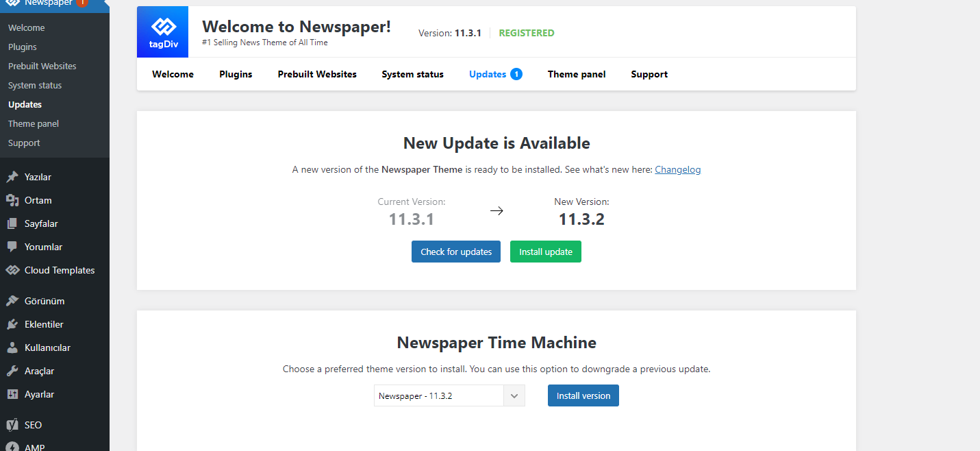Click the SEO Yoast icon
This screenshot has height=451, width=980.
(12, 425)
